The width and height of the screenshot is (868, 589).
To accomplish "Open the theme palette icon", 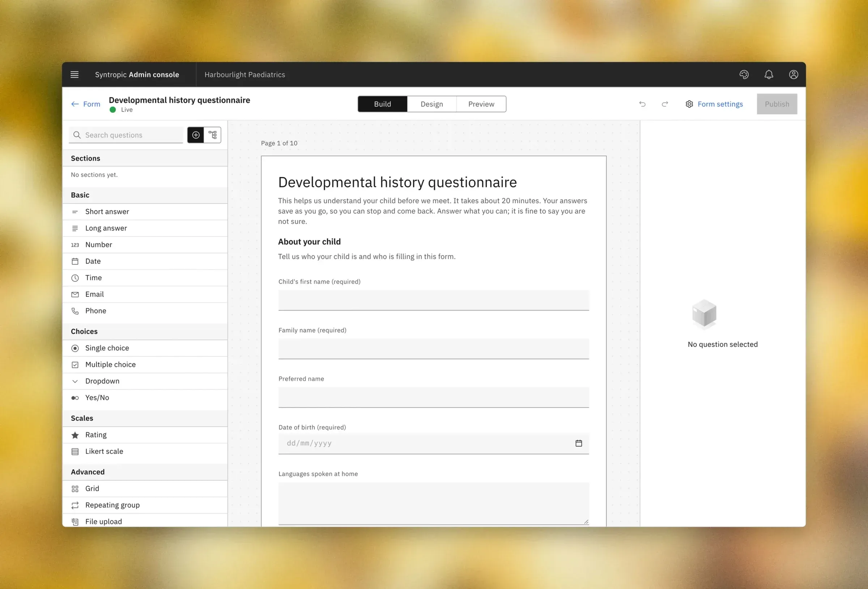I will pos(744,74).
